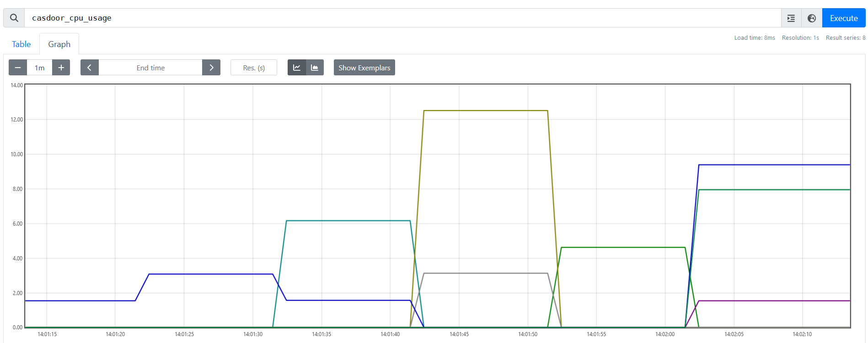
Task: Switch to the Table tab
Action: (21, 44)
